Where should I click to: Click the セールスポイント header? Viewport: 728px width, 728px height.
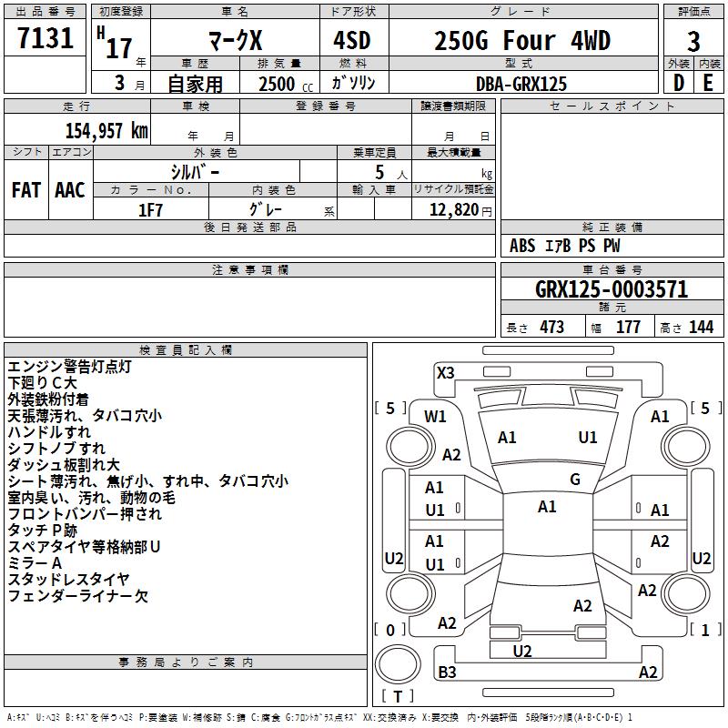[612, 106]
